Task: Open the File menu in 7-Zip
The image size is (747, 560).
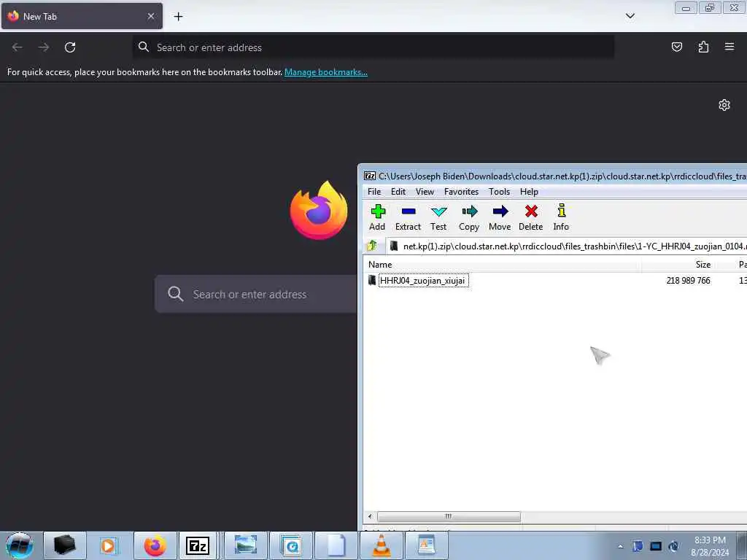Action: click(374, 192)
